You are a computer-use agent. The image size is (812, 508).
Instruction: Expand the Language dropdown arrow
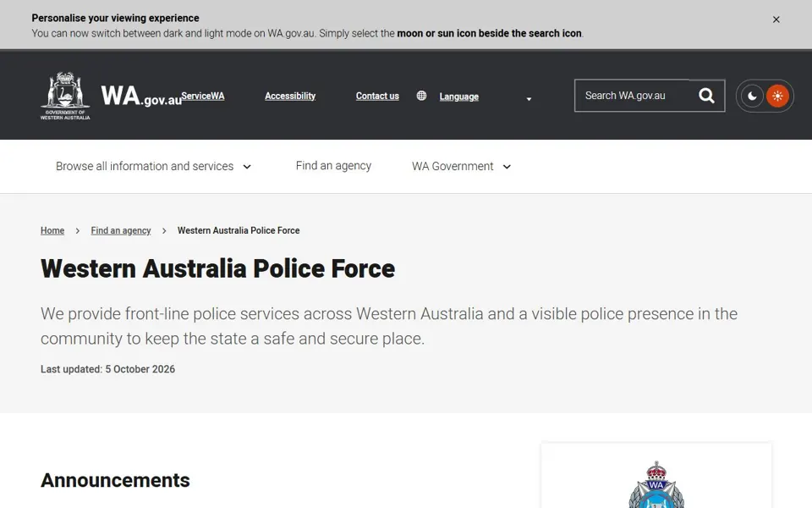(529, 99)
